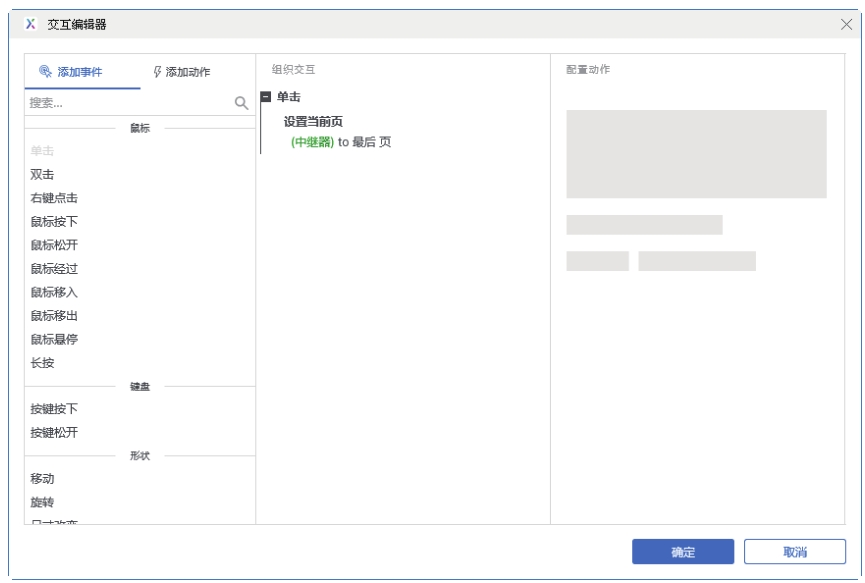
Task: Pick the 长按 event
Action: coord(43,363)
